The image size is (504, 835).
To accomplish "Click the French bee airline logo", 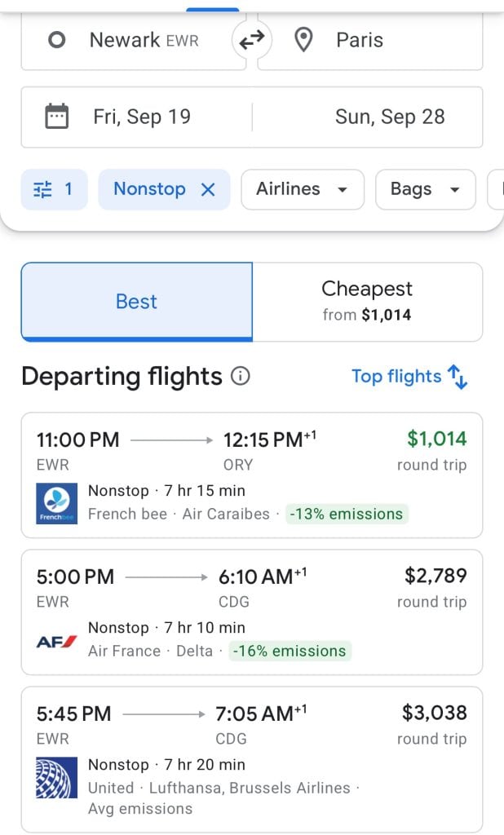I will tap(57, 502).
